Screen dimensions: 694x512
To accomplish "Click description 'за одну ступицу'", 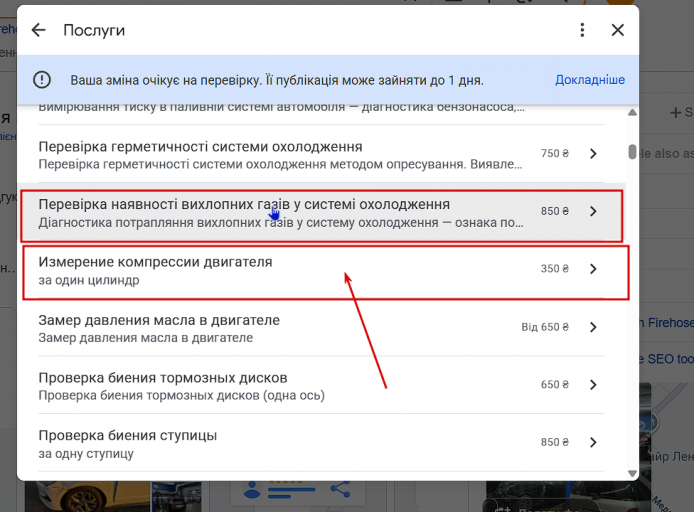I will coord(86,454).
